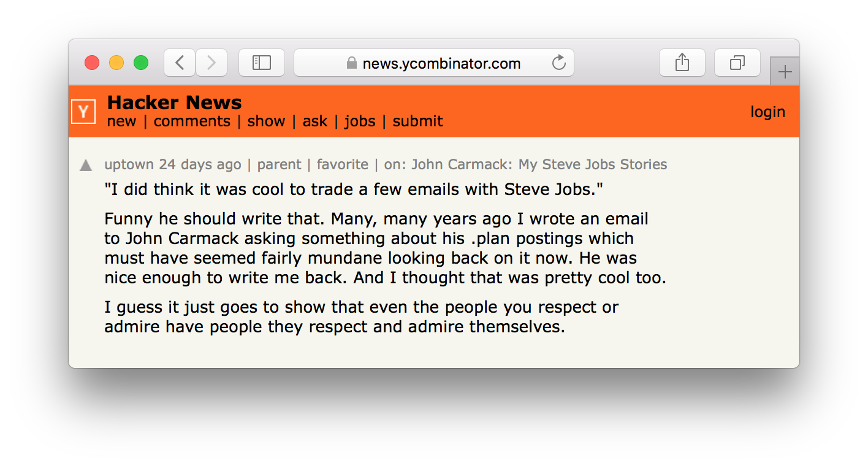This screenshot has height=466, width=868.
Task: Open the Hacker News home link
Action: (175, 102)
